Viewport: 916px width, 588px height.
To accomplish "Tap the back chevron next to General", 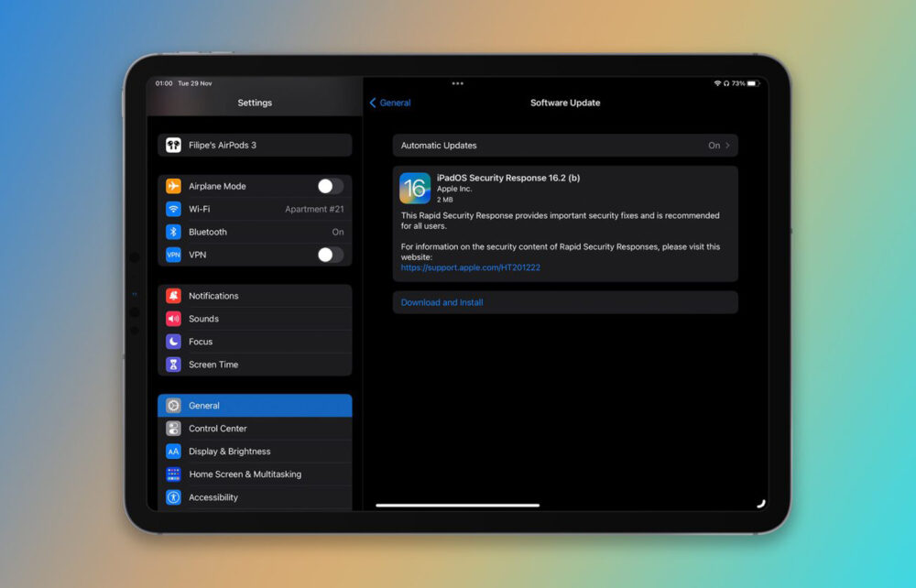I will pos(372,103).
